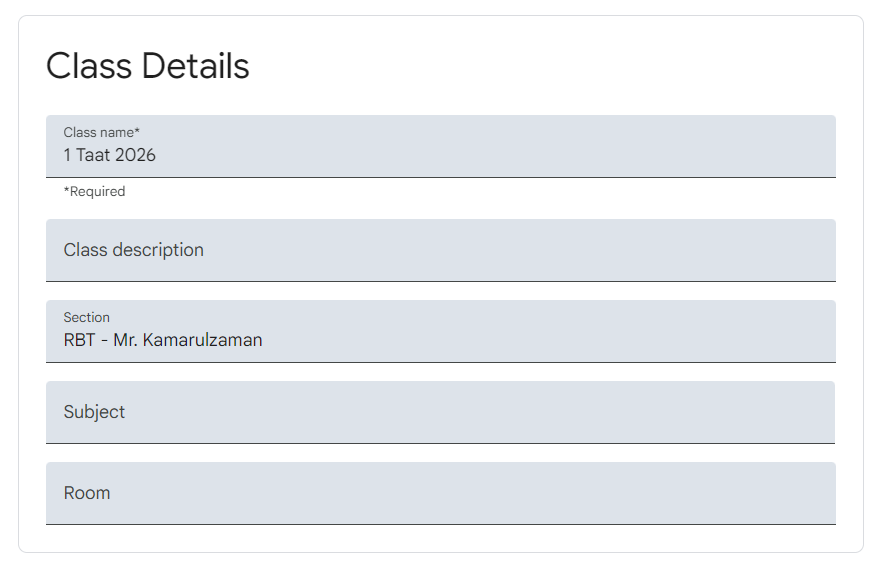The height and width of the screenshot is (577, 881).
Task: Click "2026" in the Class name value
Action: (x=135, y=155)
